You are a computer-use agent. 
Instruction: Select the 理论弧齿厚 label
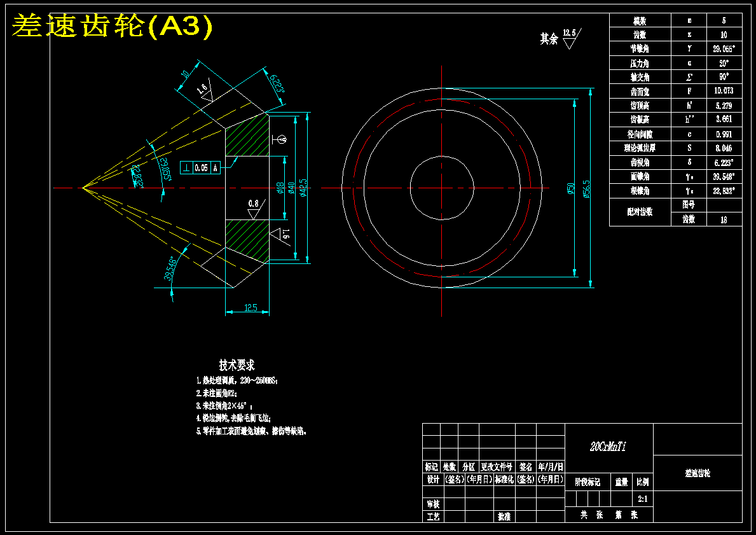tap(640, 148)
